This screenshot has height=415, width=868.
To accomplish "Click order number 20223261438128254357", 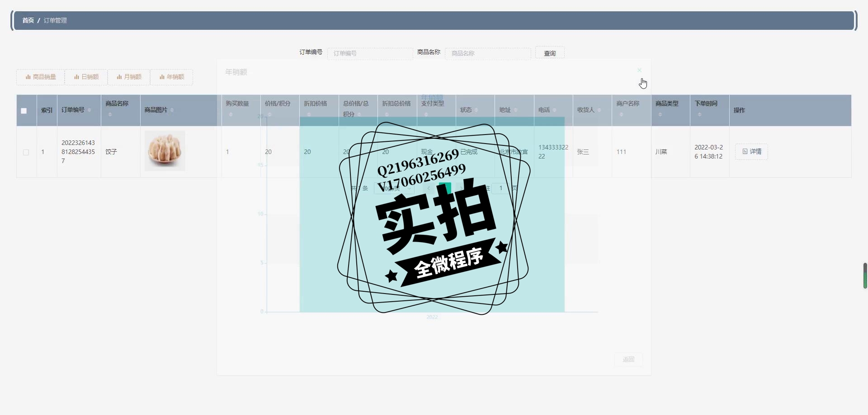I will [78, 152].
